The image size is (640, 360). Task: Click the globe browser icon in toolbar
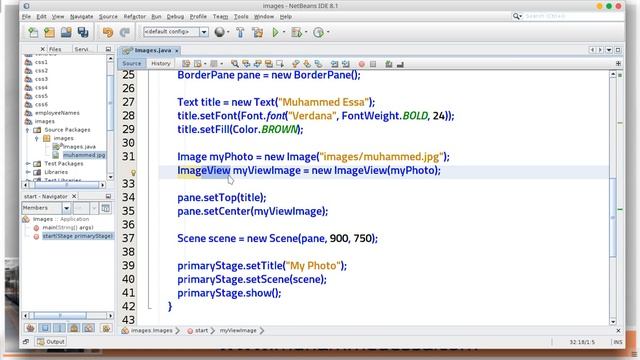pyautogui.click(x=219, y=32)
